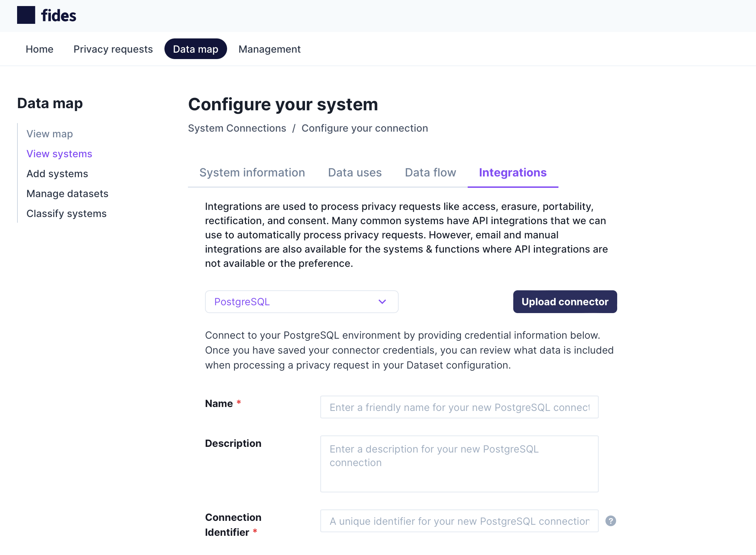
Task: Click the Upload connector button
Action: click(565, 302)
